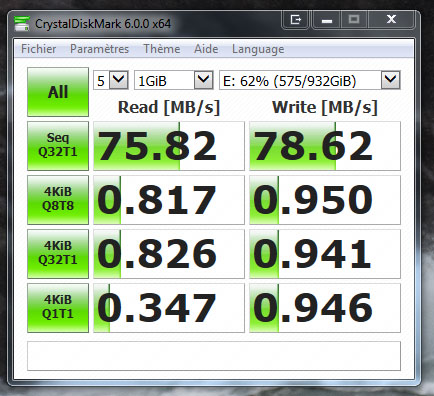Run all benchmarks with All button
This screenshot has height=396, width=434.
click(x=58, y=92)
